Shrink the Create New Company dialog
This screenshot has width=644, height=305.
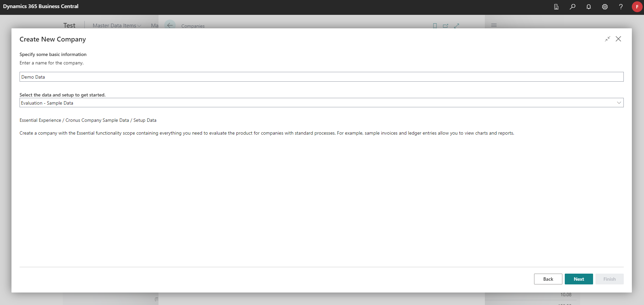(608, 39)
